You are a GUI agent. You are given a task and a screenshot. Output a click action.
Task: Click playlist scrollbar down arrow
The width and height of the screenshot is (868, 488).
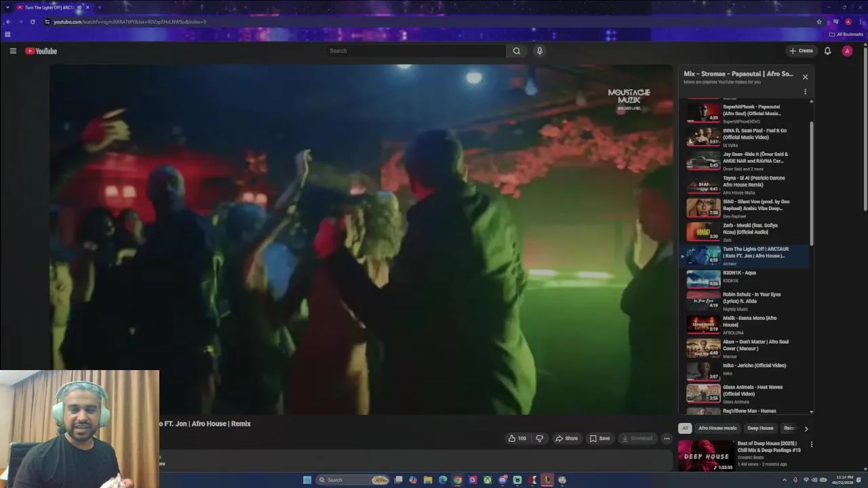coord(812,411)
